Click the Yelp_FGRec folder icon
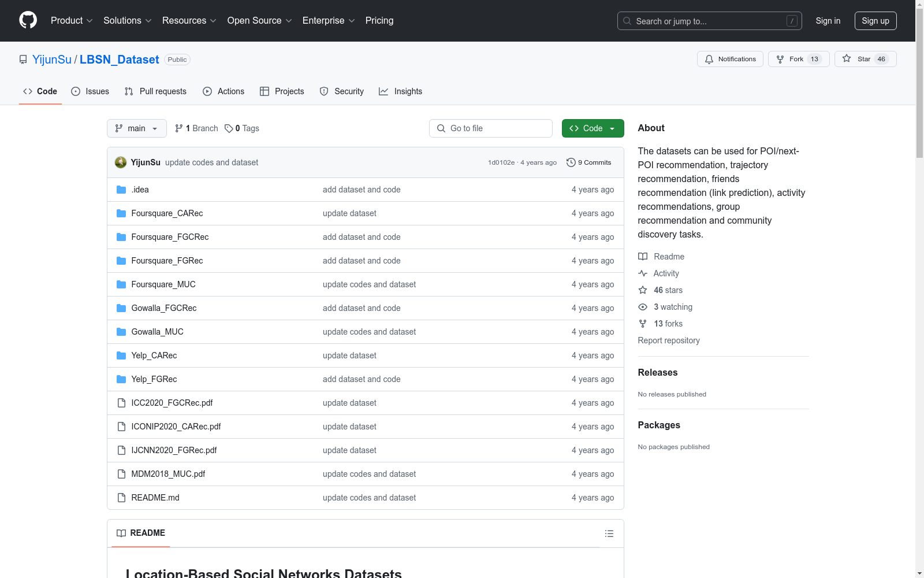 (x=121, y=379)
